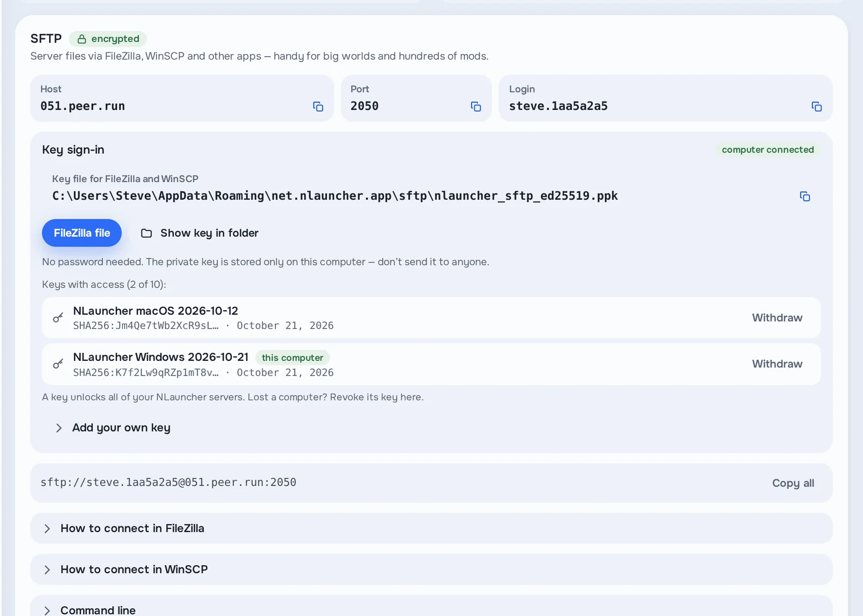Viewport: 863px width, 616px height.
Task: Click the SHA256:K7f2Lw9qRZp1mT8v fingerprint
Action: tap(146, 373)
